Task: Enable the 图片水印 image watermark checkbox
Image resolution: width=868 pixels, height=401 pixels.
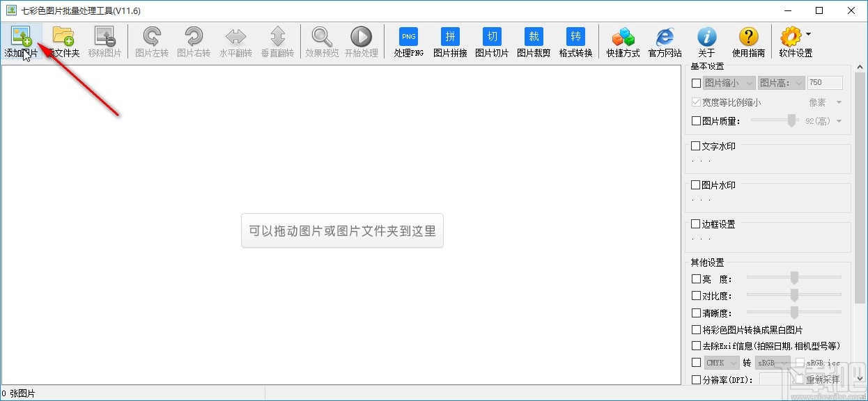Action: [695, 184]
